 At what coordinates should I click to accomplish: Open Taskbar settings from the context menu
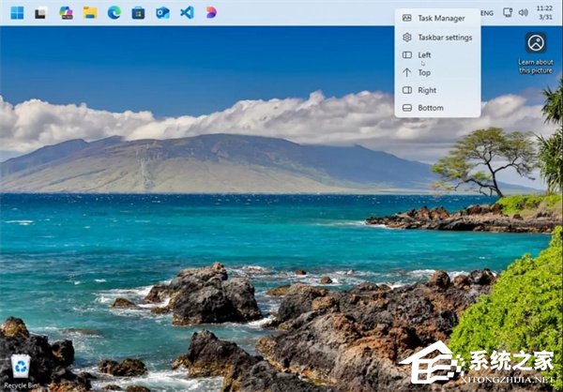point(437,38)
